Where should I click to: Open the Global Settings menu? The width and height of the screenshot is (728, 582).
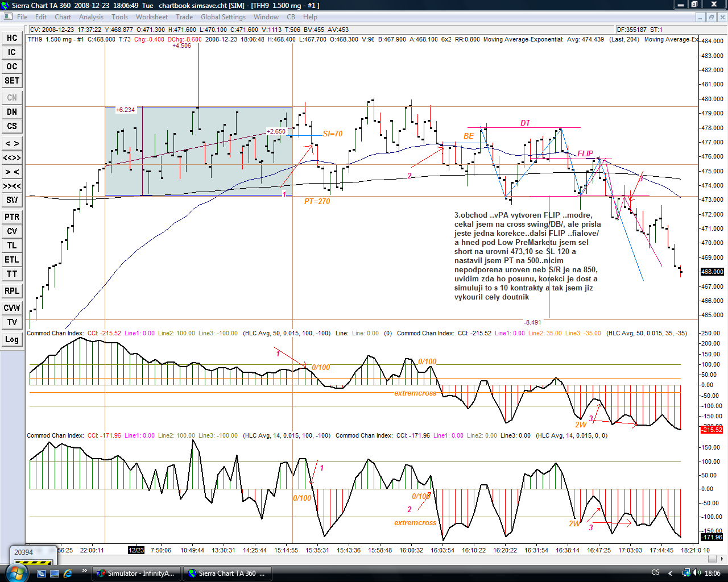pyautogui.click(x=223, y=17)
